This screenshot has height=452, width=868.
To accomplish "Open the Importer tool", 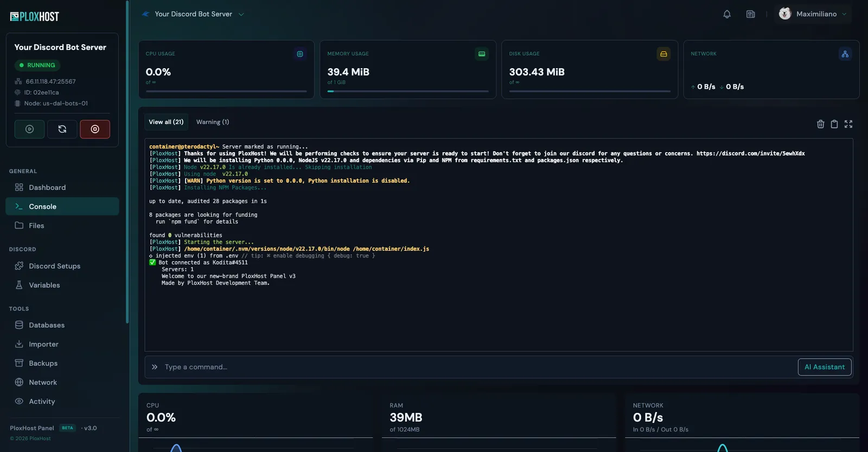I will (62, 344).
